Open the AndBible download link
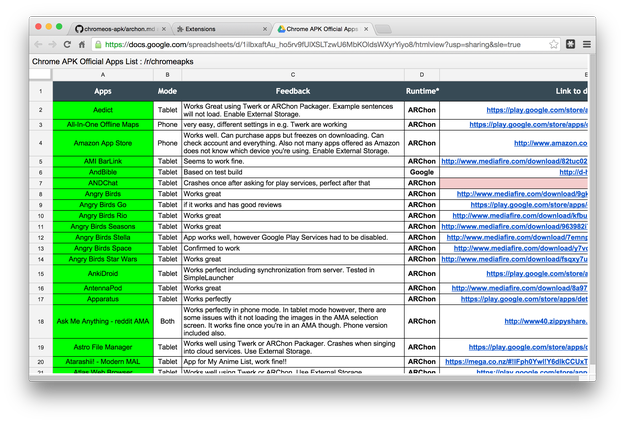Screen dimensions: 625x423 (573, 172)
